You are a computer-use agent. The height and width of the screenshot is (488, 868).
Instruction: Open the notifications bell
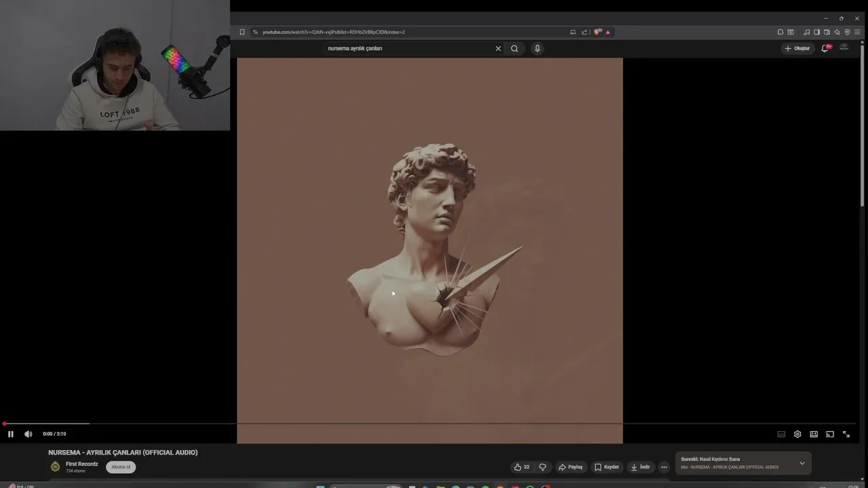pos(825,48)
